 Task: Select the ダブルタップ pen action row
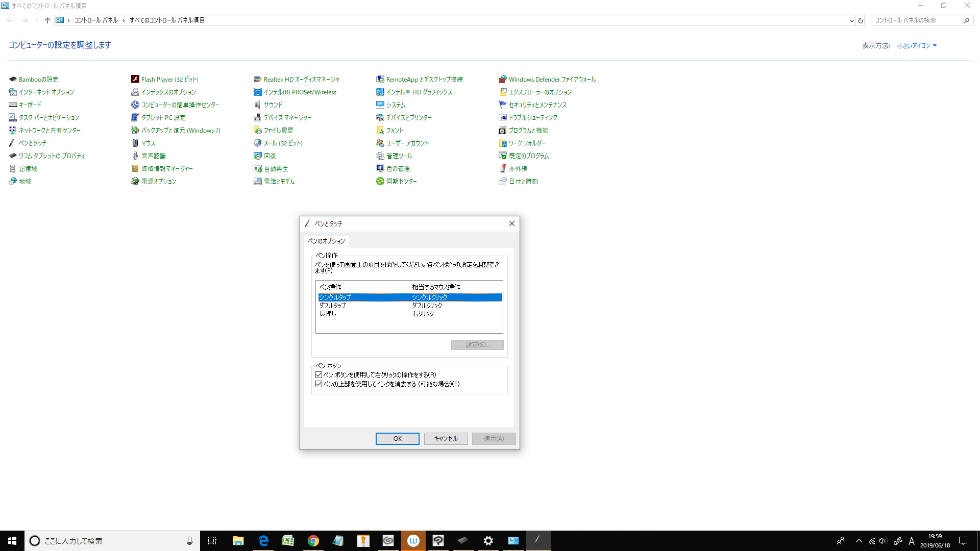[x=333, y=306]
